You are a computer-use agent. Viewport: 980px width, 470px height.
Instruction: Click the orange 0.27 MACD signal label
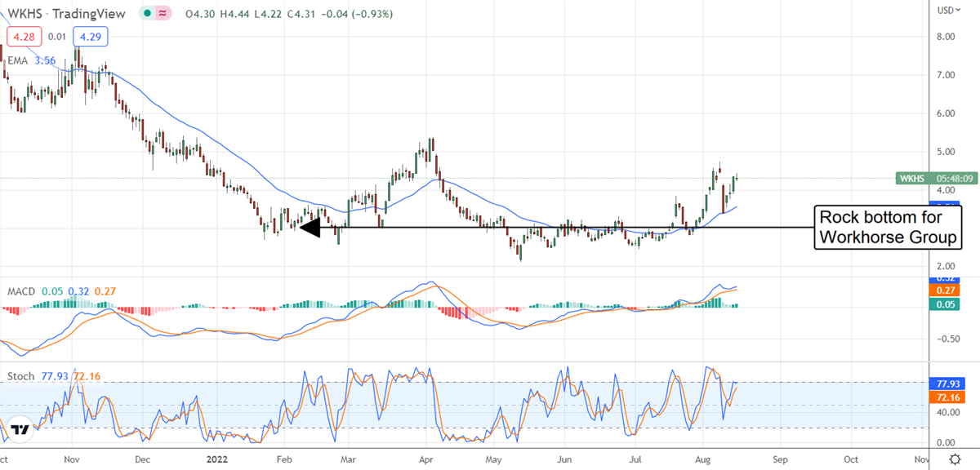tap(946, 290)
